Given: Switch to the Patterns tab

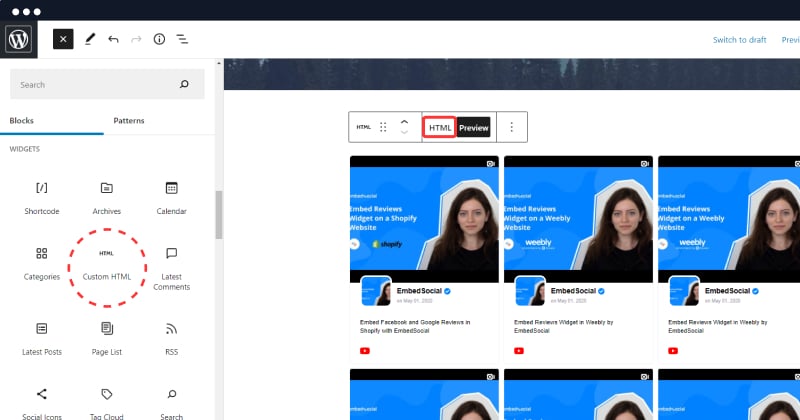Looking at the screenshot, I should coord(129,120).
